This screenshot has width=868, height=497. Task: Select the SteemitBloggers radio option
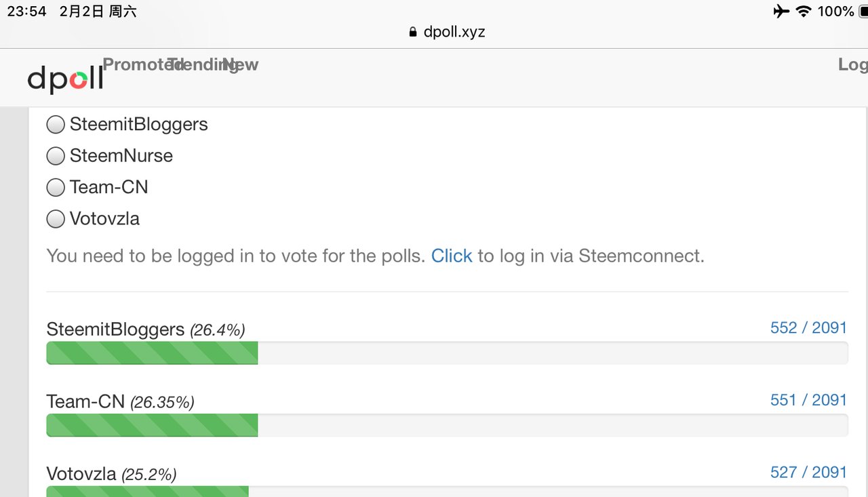[x=56, y=125]
